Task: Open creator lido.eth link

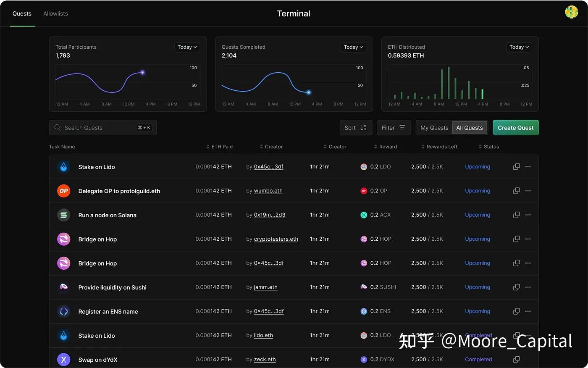Action: click(x=263, y=335)
